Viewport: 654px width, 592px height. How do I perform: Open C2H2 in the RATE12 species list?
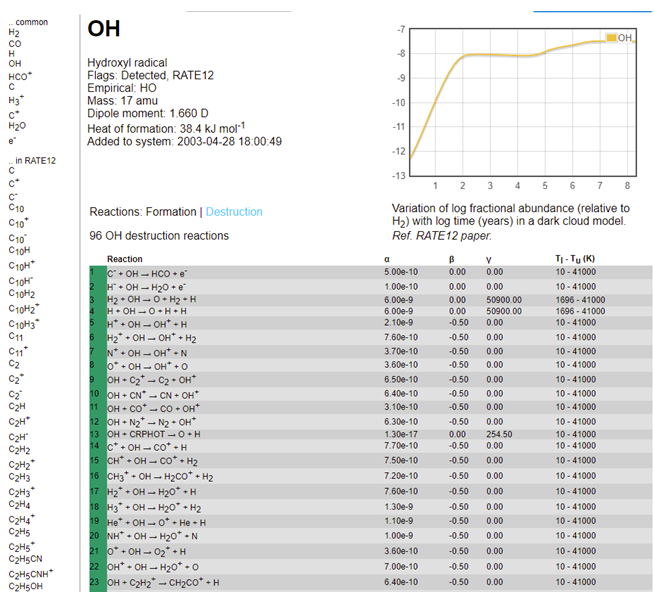[x=19, y=450]
